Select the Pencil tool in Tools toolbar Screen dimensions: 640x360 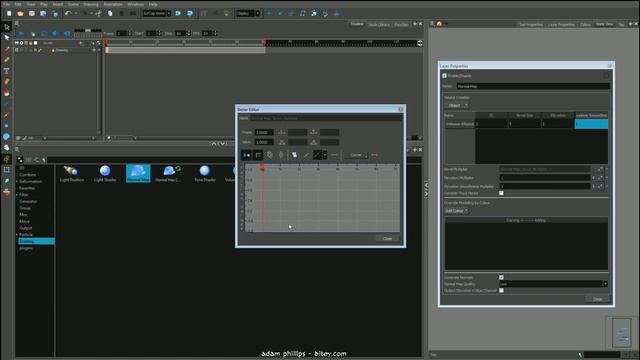(7, 60)
